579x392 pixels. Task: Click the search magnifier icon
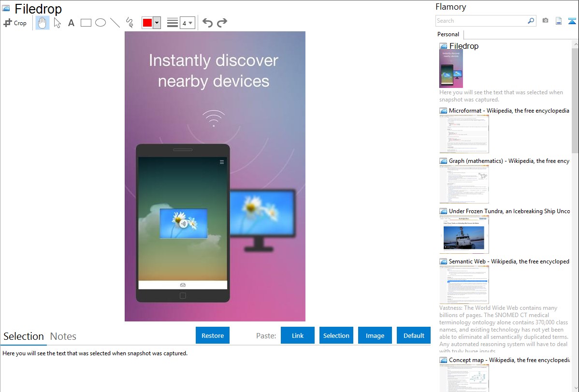click(x=531, y=21)
